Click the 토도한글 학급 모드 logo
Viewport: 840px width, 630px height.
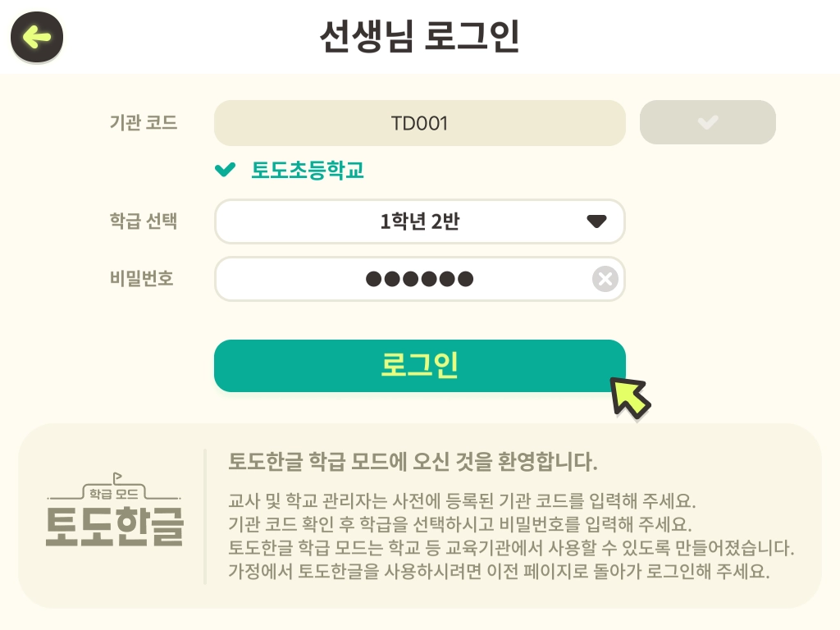115,510
